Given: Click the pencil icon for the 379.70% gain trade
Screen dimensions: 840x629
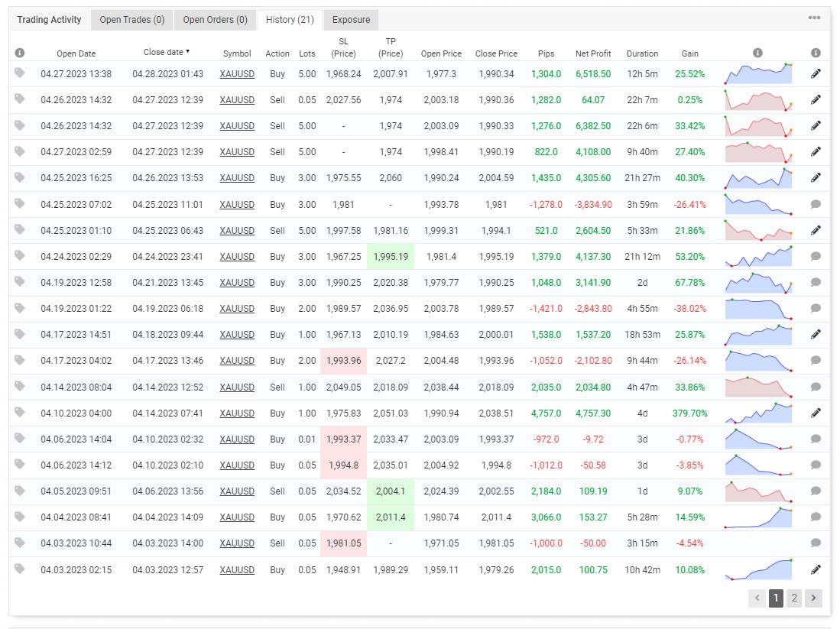Looking at the screenshot, I should [x=816, y=413].
